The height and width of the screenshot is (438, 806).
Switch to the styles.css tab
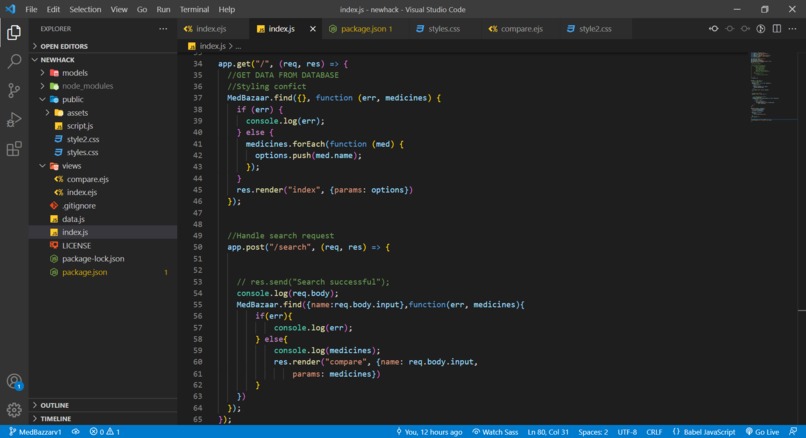(438, 29)
